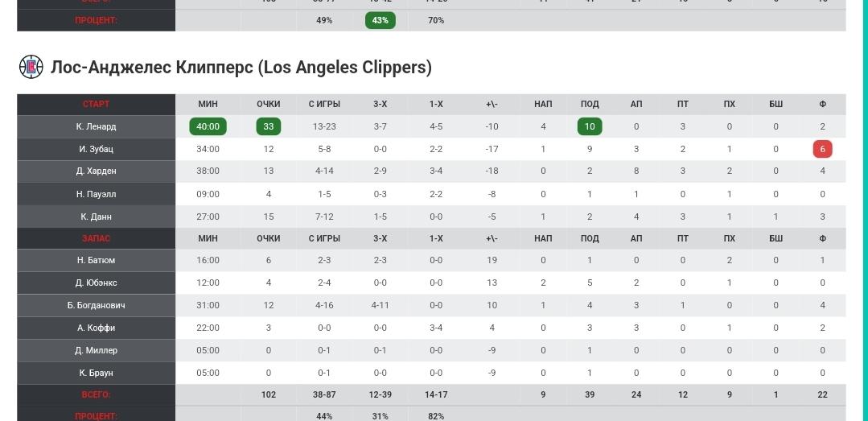Viewport: 868px width, 421px height.
Task: Click the green 43% three-point percentage badge
Action: (x=381, y=20)
